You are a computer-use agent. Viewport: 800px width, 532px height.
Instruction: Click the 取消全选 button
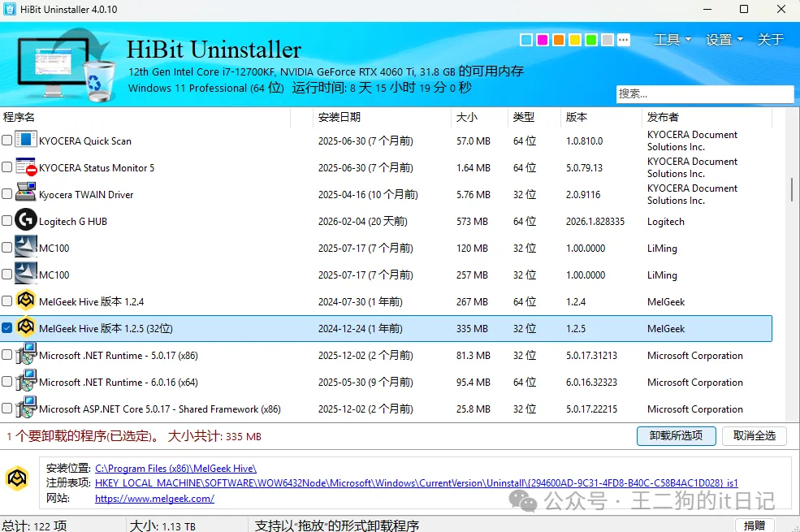click(x=754, y=435)
